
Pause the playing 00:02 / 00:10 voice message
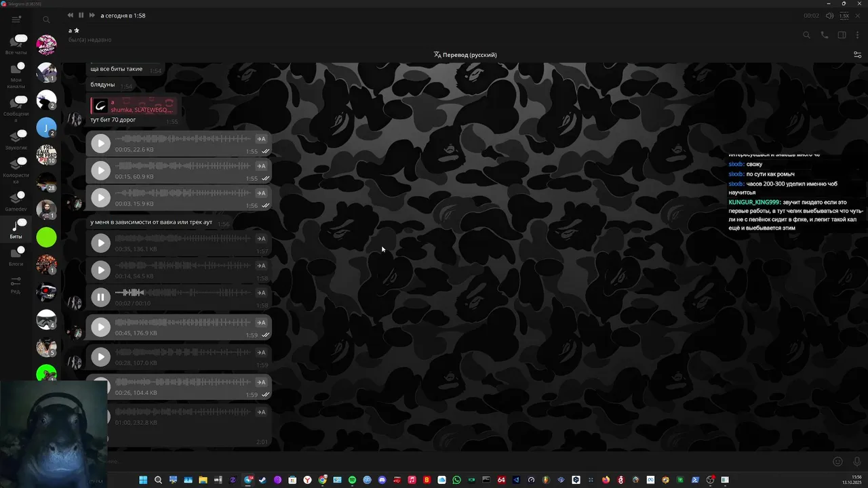point(100,297)
